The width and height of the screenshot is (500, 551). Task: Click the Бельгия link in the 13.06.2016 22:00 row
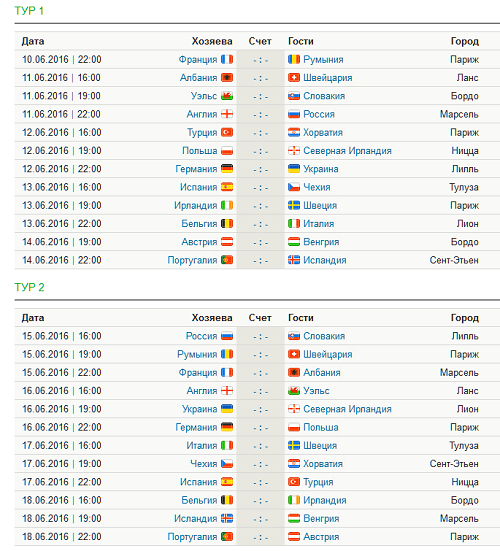pyautogui.click(x=199, y=224)
